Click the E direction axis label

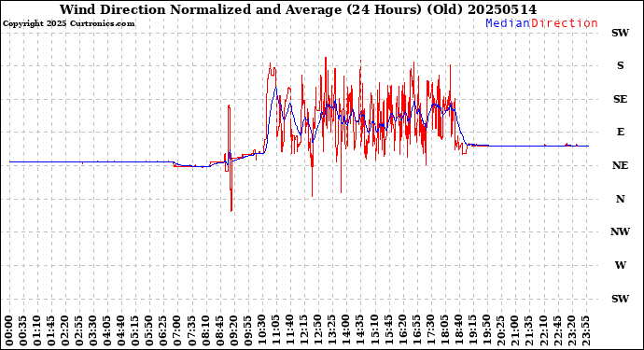[x=620, y=132]
